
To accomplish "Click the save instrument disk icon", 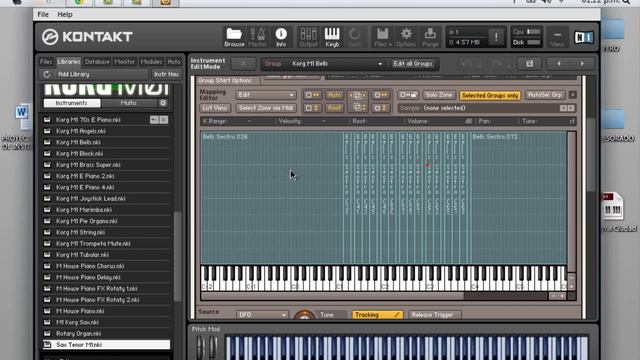I will [529, 64].
